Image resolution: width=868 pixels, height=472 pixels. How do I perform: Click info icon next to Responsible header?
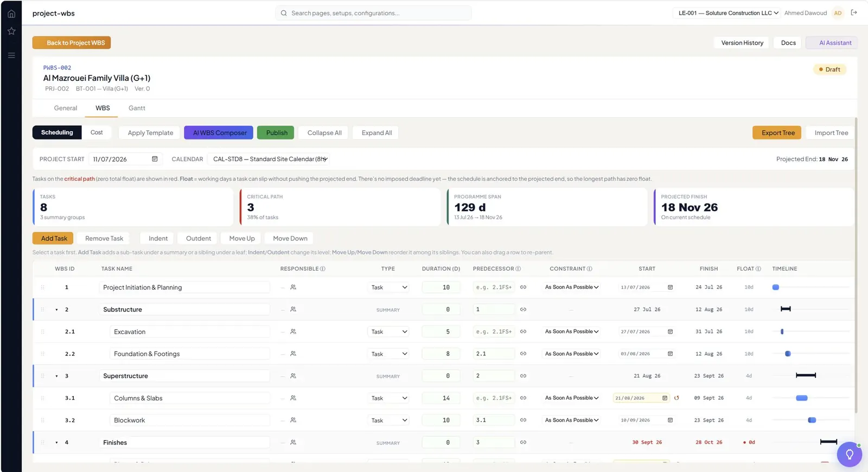(323, 269)
